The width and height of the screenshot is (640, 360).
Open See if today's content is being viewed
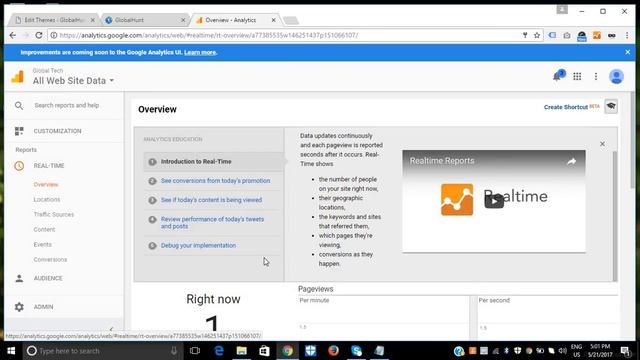tap(211, 200)
